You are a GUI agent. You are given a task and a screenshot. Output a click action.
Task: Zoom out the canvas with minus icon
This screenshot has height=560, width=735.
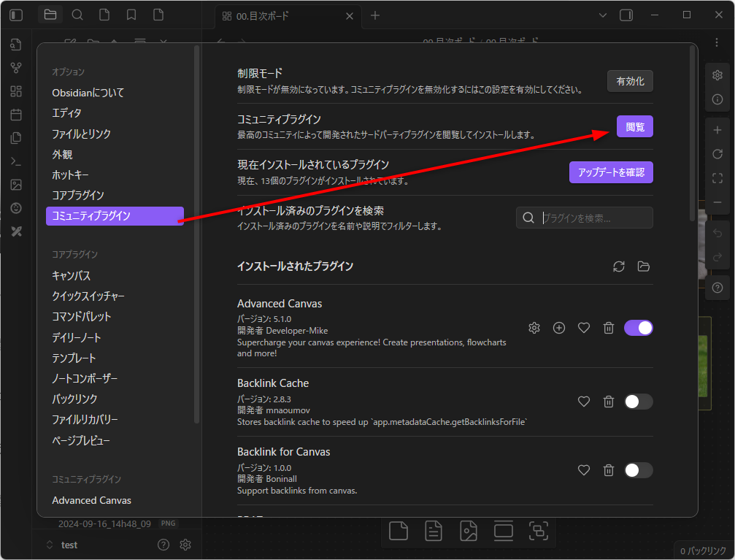coord(717,203)
